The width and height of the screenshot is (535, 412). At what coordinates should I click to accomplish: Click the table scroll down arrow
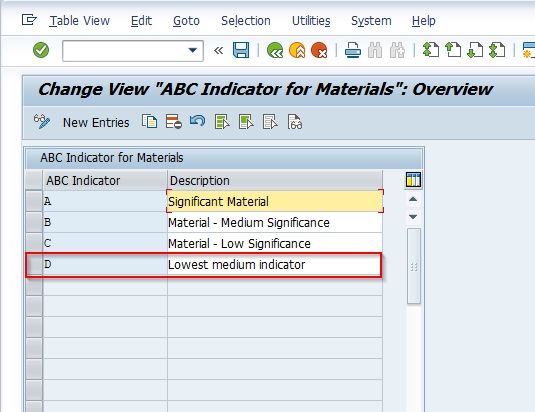(x=413, y=217)
